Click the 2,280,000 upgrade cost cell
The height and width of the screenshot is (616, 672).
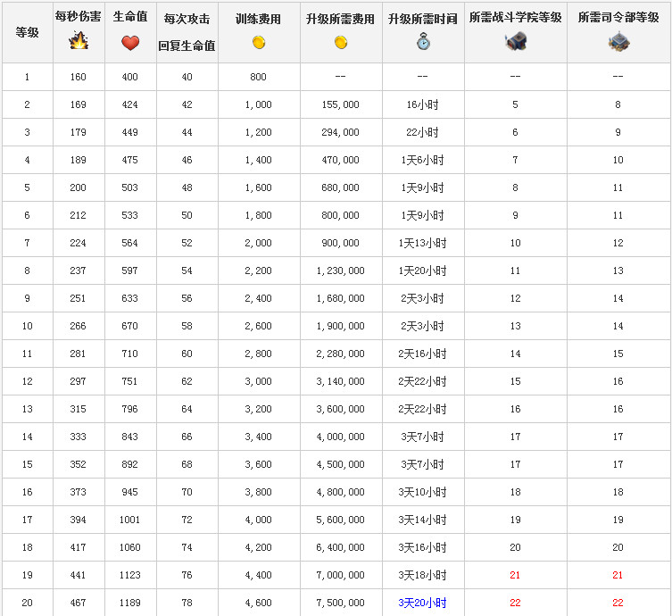pos(341,354)
